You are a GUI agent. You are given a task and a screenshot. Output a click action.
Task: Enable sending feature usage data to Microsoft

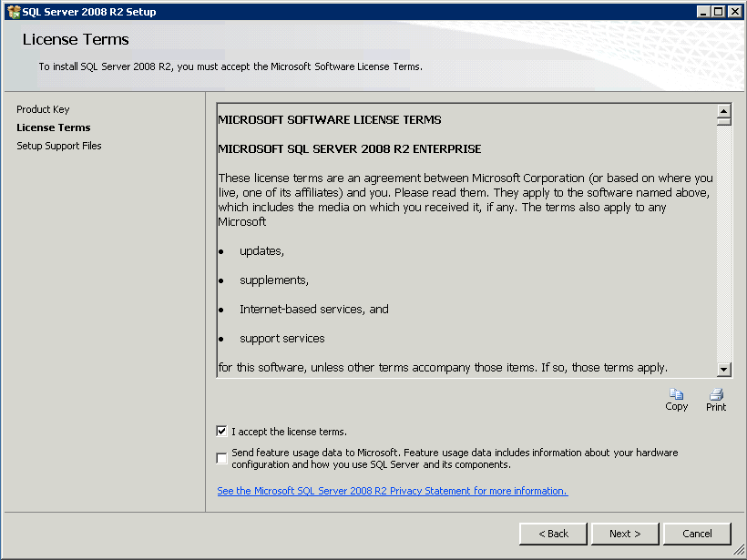[x=221, y=457]
